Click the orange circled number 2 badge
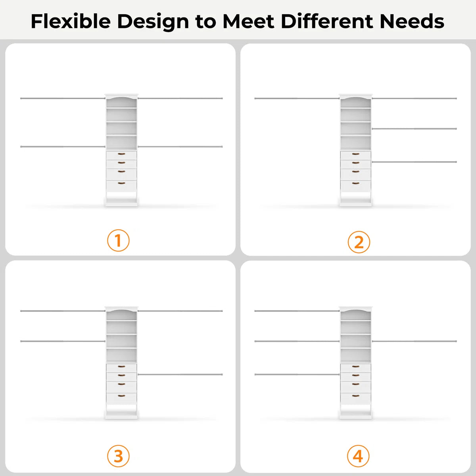 (359, 242)
